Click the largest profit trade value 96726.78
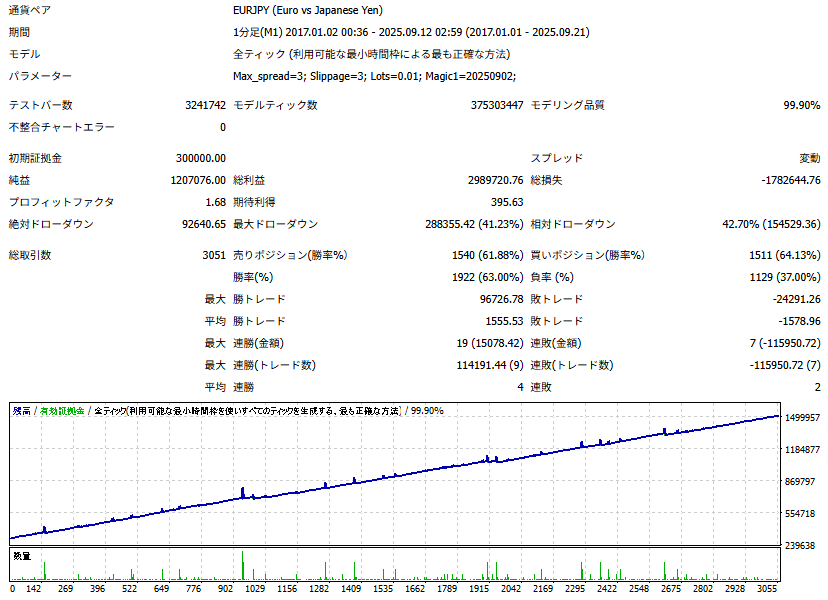 click(x=501, y=299)
